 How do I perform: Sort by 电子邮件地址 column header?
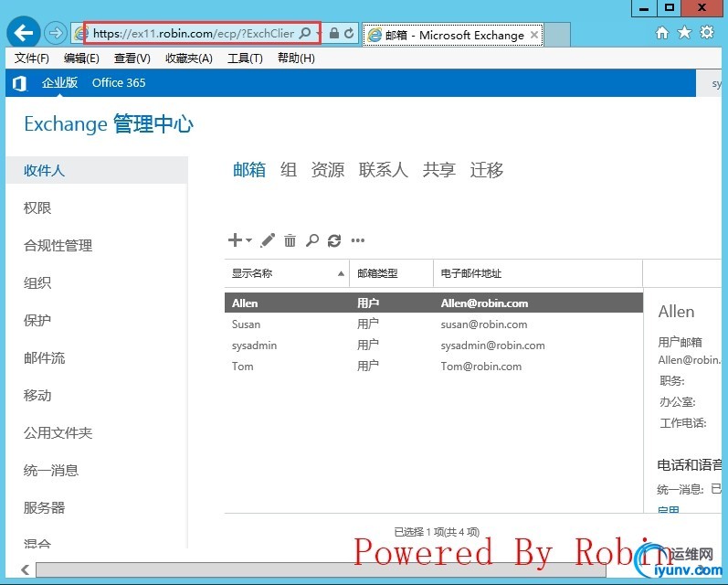(538, 273)
